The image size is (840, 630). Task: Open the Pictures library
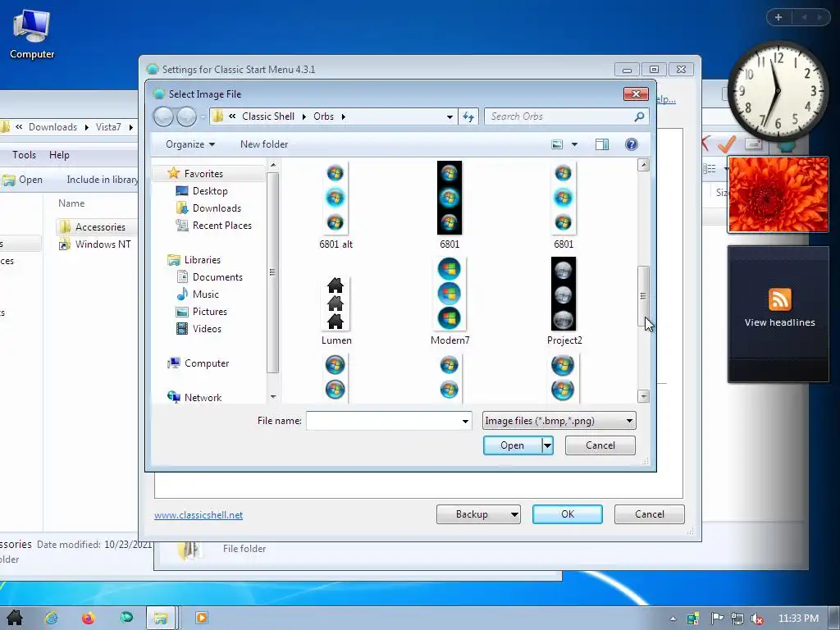[x=209, y=311]
